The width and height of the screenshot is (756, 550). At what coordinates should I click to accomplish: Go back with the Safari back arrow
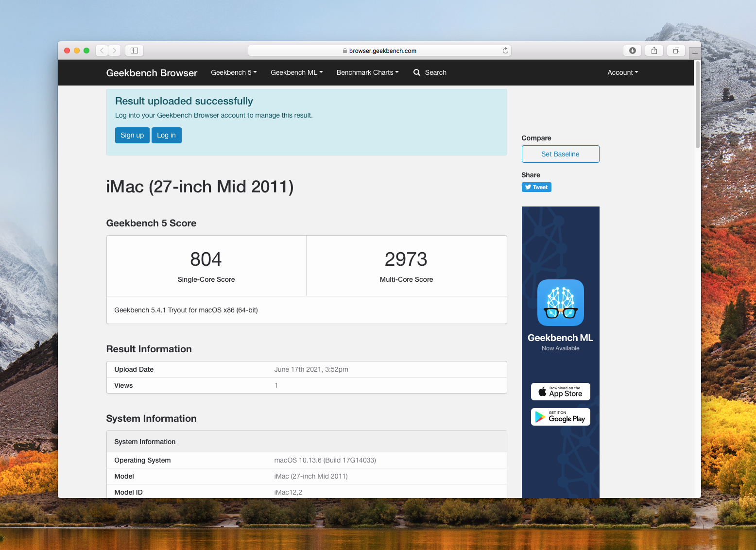(x=102, y=51)
